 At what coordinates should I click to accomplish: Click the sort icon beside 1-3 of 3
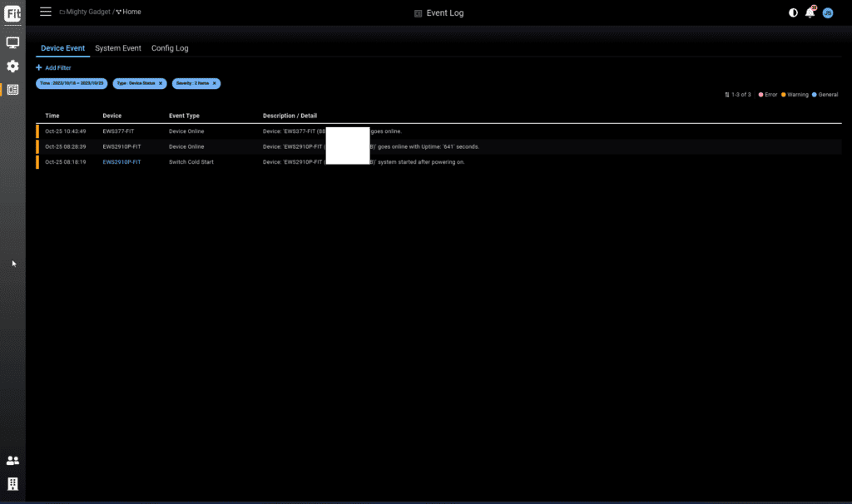[x=727, y=95]
